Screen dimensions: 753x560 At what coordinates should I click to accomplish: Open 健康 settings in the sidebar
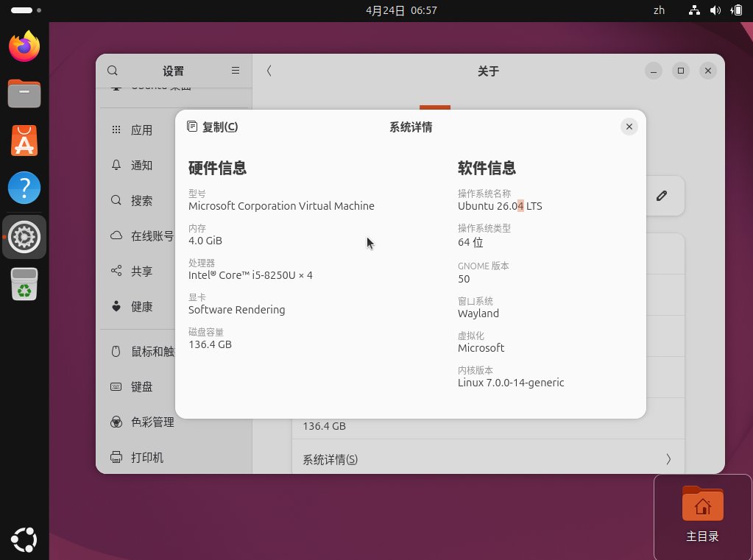tap(141, 306)
